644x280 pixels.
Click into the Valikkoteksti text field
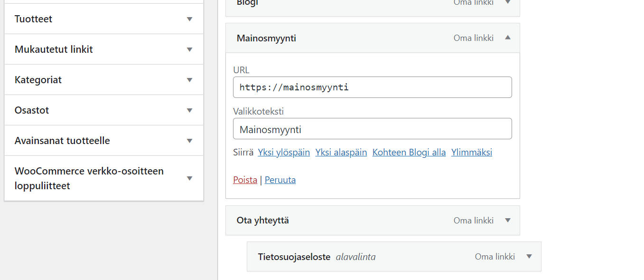point(373,129)
